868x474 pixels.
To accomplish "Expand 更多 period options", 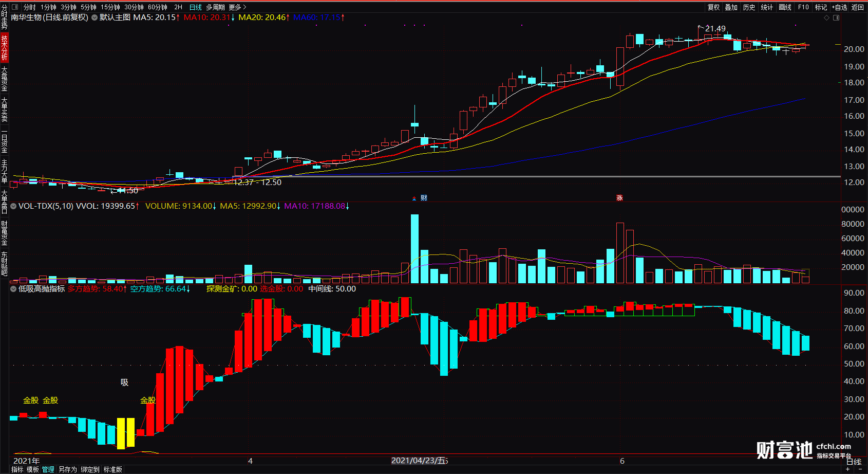I will (238, 7).
